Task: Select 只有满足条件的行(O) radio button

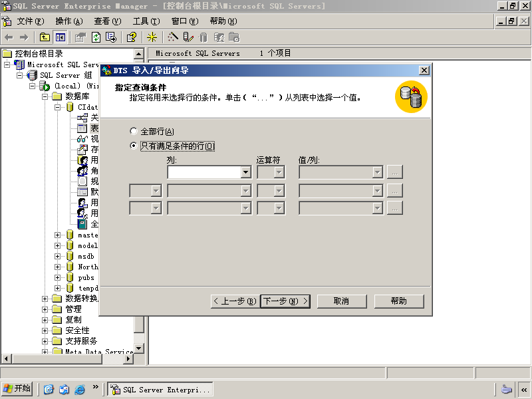Action: point(134,146)
